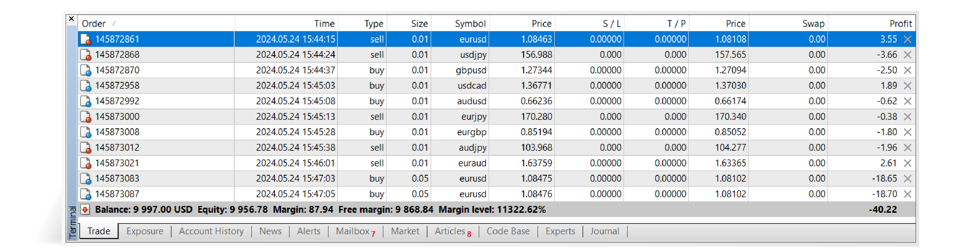Click the order icon for 145873021

(x=86, y=163)
